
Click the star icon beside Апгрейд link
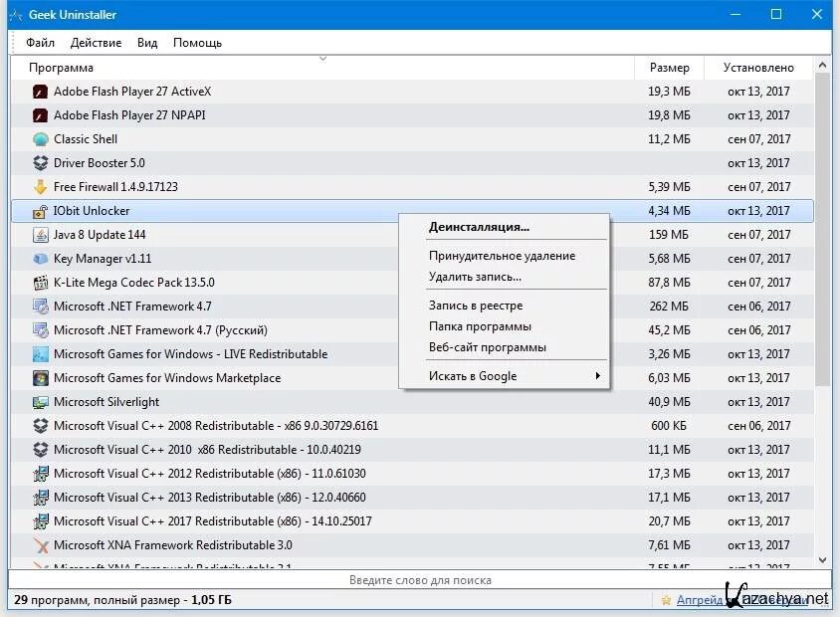click(x=666, y=600)
